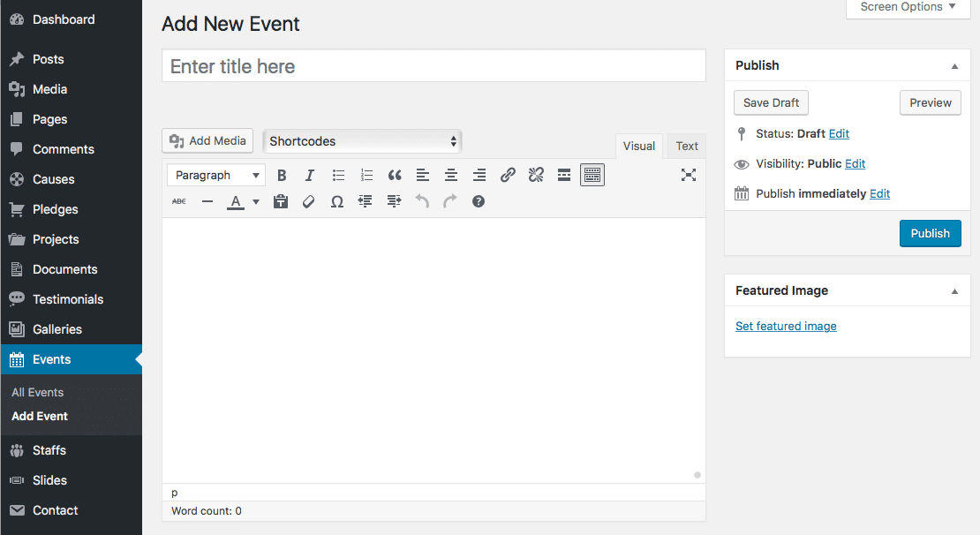
Task: Insert a horizontal line
Action: (x=207, y=201)
